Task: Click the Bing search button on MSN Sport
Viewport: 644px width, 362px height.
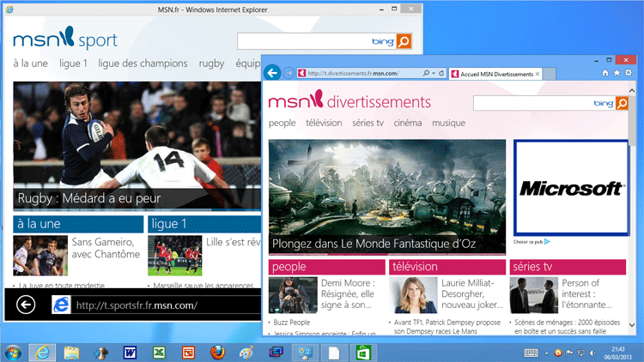Action: click(404, 41)
